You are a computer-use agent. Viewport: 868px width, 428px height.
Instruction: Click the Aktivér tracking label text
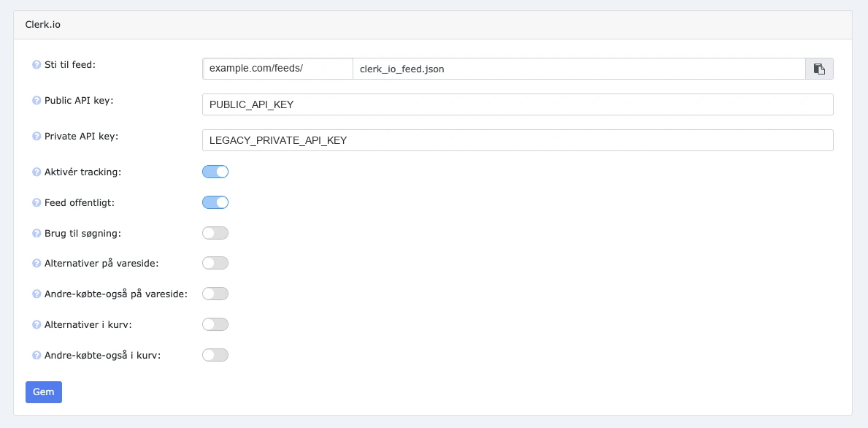click(83, 172)
